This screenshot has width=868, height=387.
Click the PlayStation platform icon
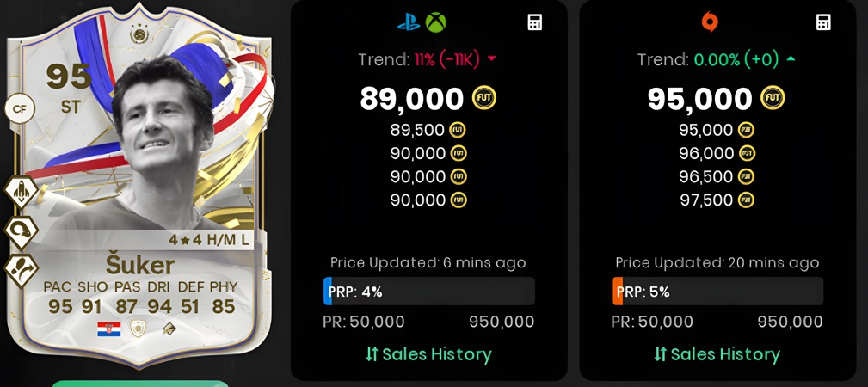409,22
